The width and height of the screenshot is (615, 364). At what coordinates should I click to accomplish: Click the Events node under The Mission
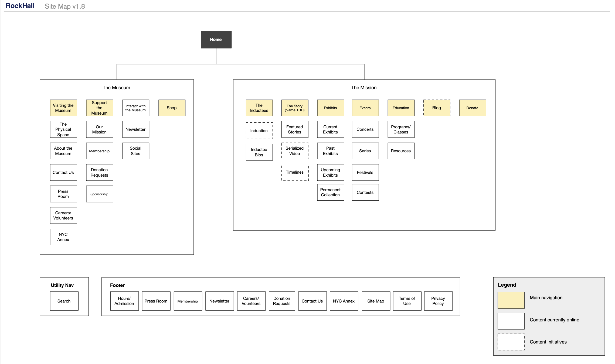point(365,108)
